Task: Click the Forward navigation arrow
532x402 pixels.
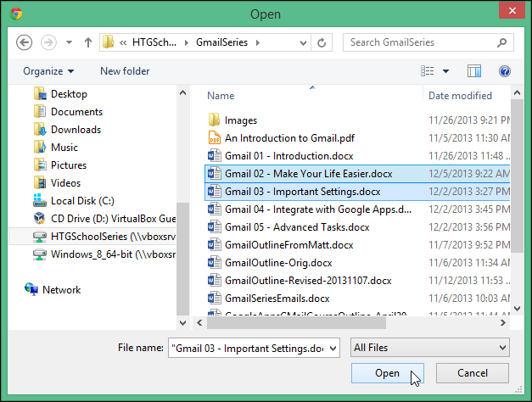Action: (x=48, y=42)
